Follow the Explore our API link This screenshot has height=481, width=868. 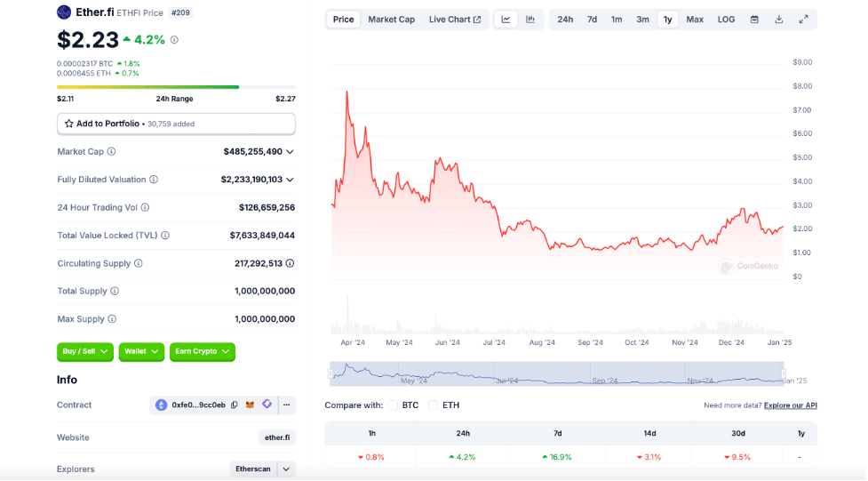791,405
